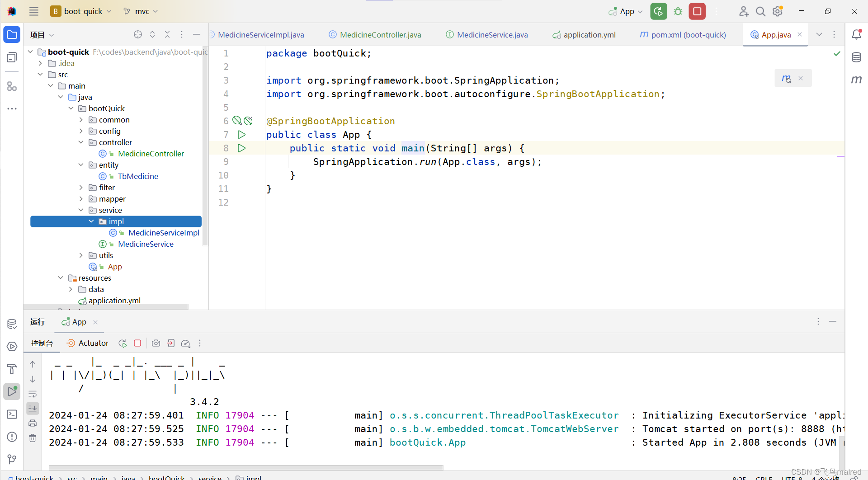Select the 控制台 console tab
The image size is (868, 480).
coord(42,344)
